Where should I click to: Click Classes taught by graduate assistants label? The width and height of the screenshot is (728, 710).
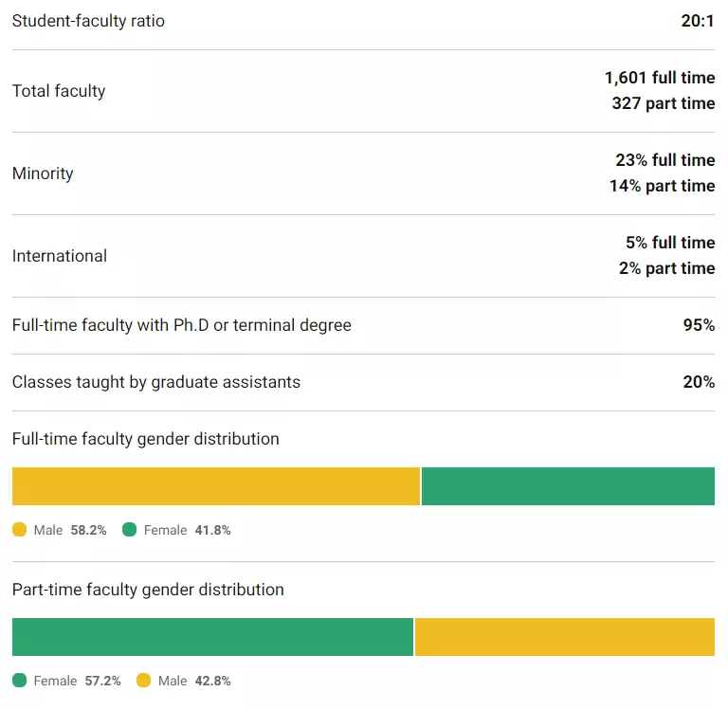tap(156, 382)
